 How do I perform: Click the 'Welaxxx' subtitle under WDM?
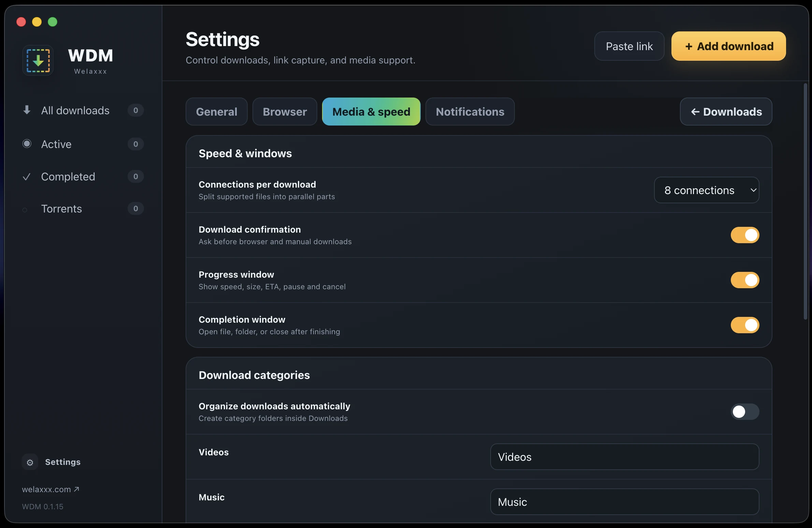90,71
